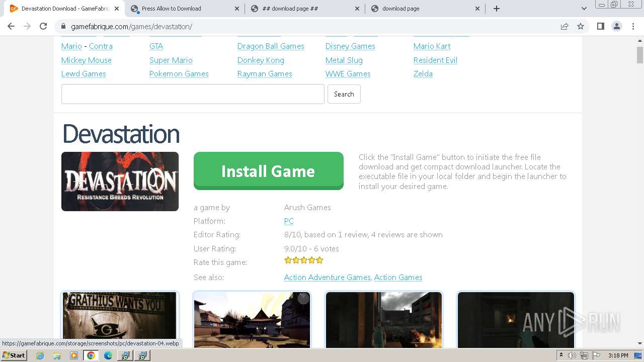Rate the game five stars
This screenshot has height=362, width=644.
[319, 260]
